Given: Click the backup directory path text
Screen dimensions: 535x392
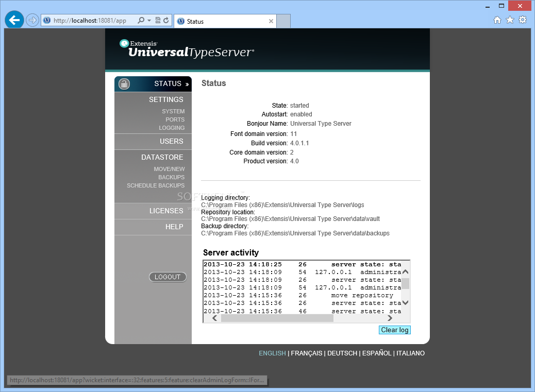Looking at the screenshot, I should 295,233.
